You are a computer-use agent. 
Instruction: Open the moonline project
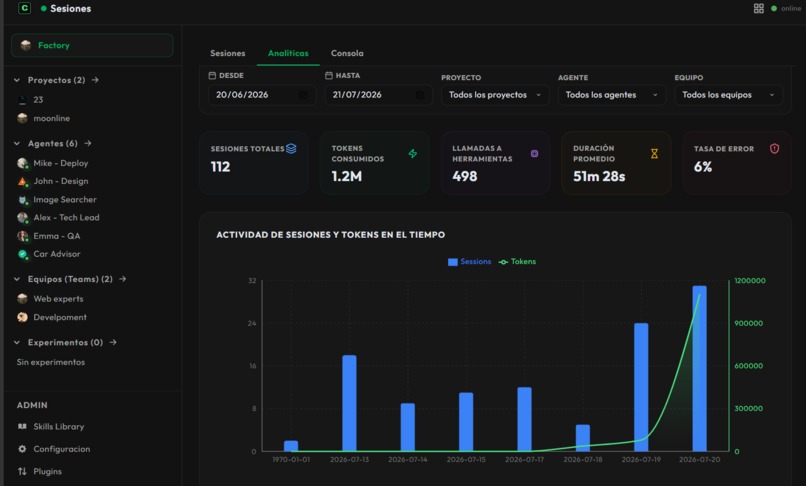(x=51, y=118)
